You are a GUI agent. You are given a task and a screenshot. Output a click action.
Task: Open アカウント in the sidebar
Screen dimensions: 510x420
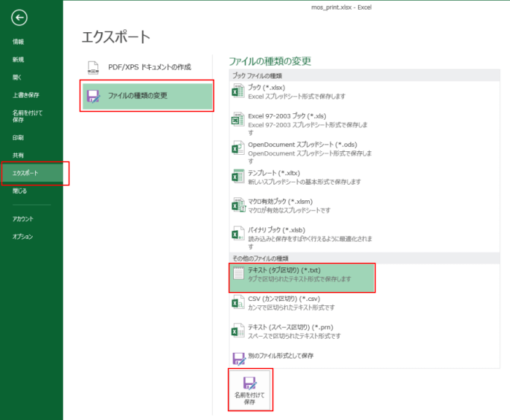(x=23, y=219)
